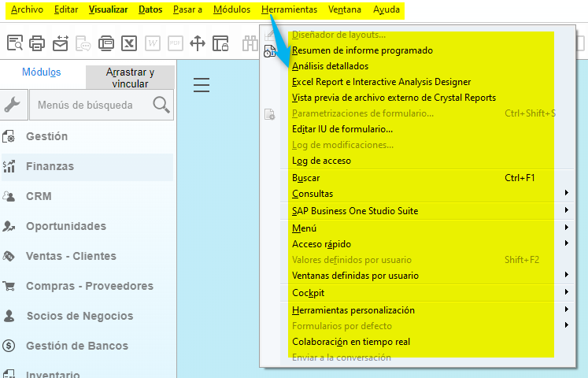Click the lock screen toolbar icon
This screenshot has height=378, width=588.
pos(220,43)
